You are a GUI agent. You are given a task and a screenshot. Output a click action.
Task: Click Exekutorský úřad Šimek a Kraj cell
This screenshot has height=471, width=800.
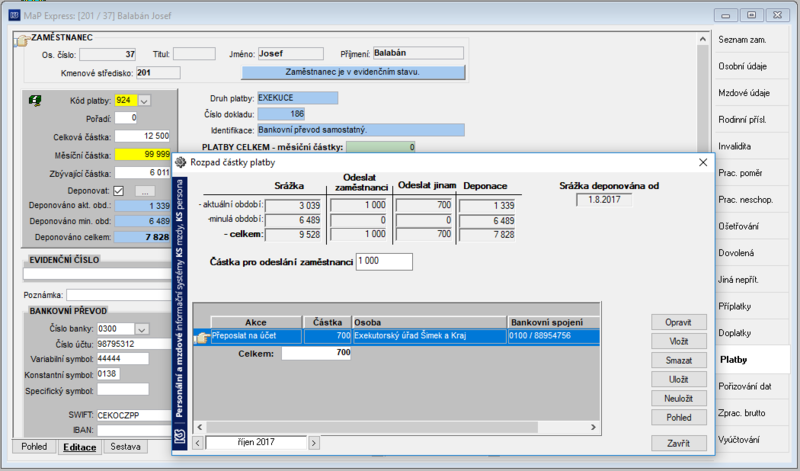click(429, 336)
